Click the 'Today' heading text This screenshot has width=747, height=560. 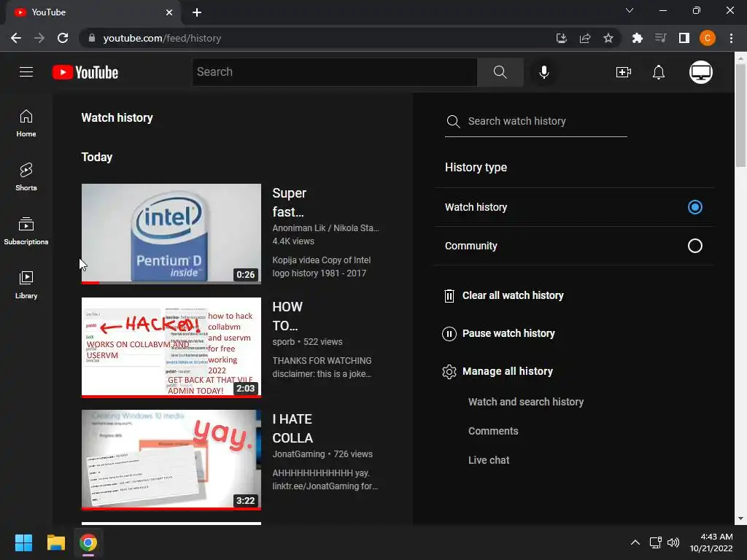pyautogui.click(x=97, y=157)
